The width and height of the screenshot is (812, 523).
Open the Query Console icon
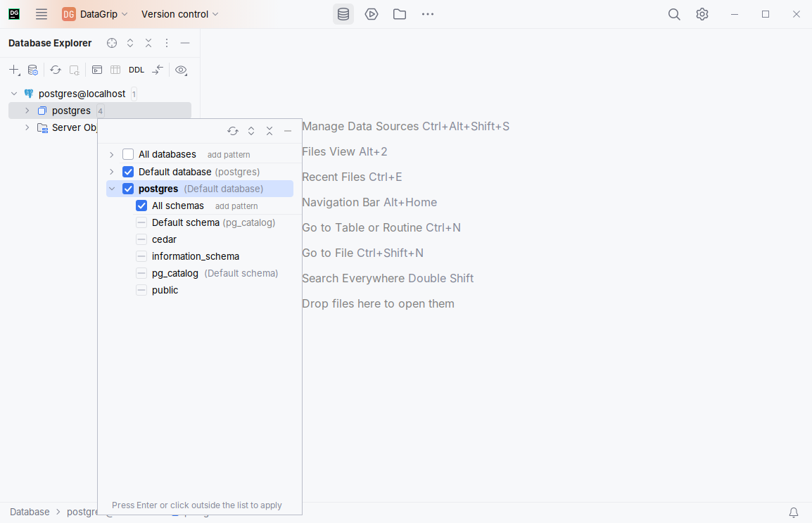tap(97, 70)
